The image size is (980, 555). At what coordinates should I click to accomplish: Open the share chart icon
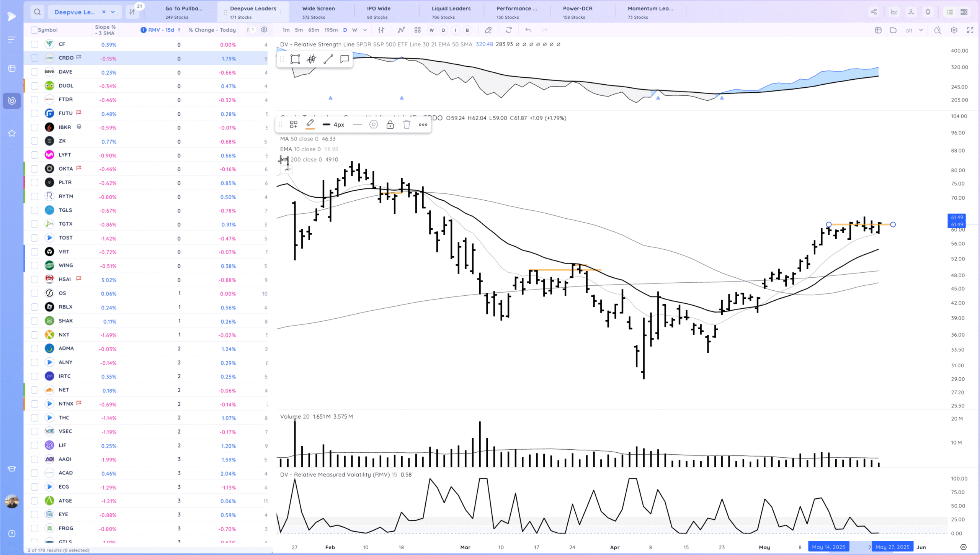(x=874, y=12)
